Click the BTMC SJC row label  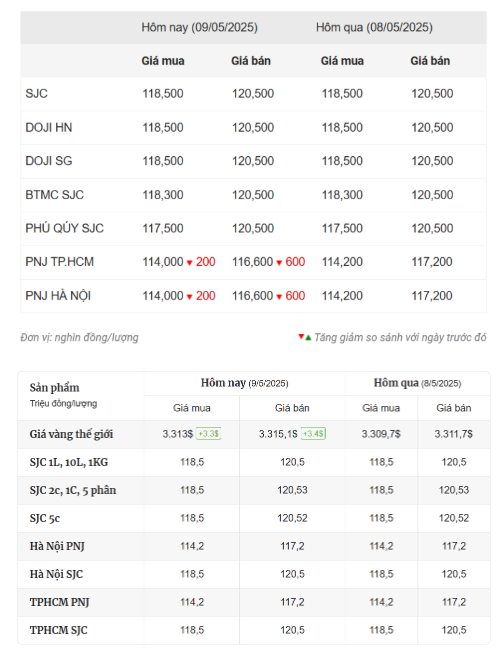[x=54, y=195]
